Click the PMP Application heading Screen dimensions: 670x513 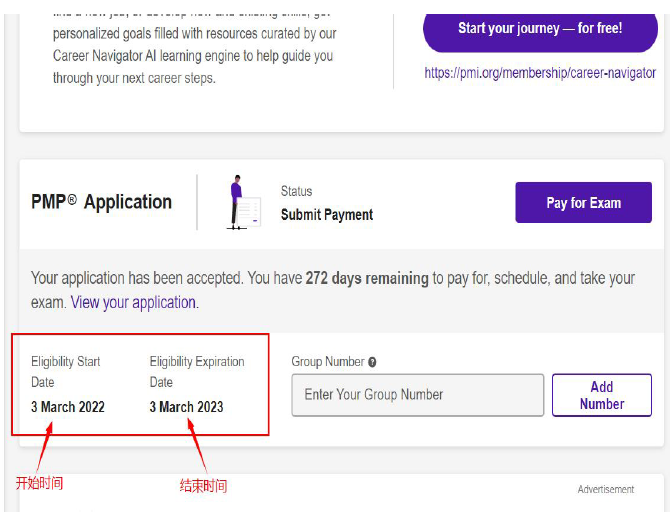click(102, 202)
